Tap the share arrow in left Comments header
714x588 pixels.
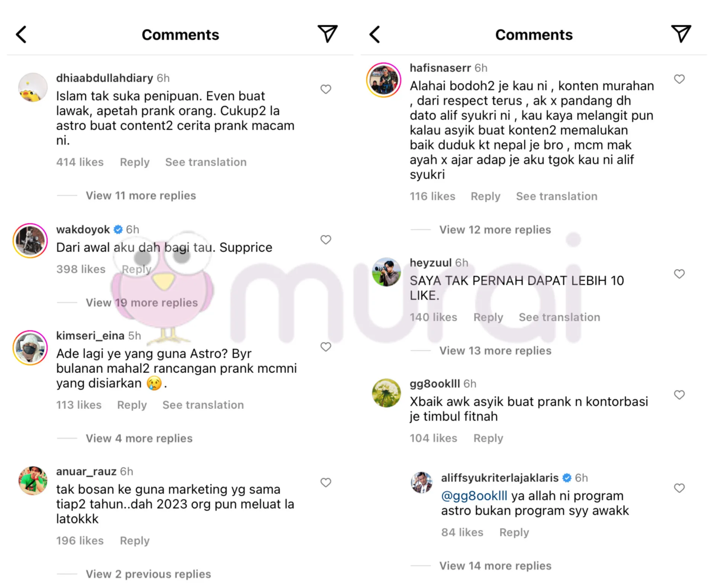click(327, 34)
